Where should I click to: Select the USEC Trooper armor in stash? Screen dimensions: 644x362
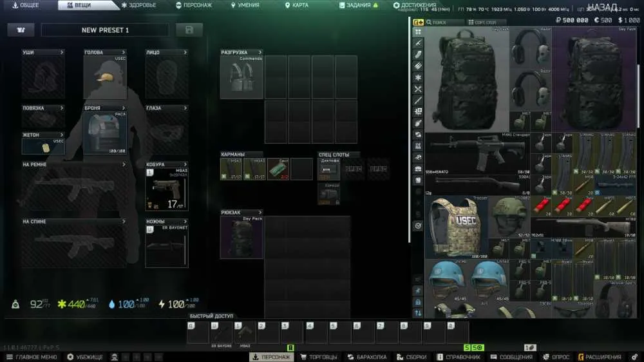[457, 227]
